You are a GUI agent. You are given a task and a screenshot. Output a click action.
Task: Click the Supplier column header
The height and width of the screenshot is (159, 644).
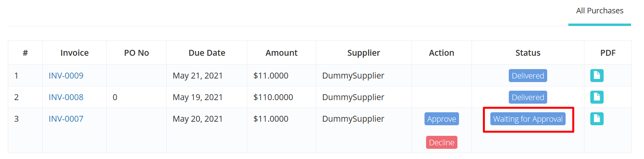pyautogui.click(x=364, y=53)
